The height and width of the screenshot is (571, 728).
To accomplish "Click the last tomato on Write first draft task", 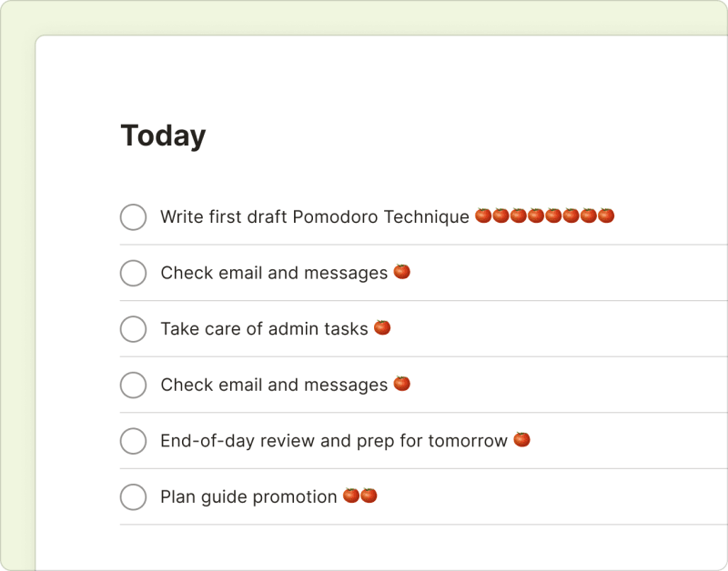I will point(605,215).
